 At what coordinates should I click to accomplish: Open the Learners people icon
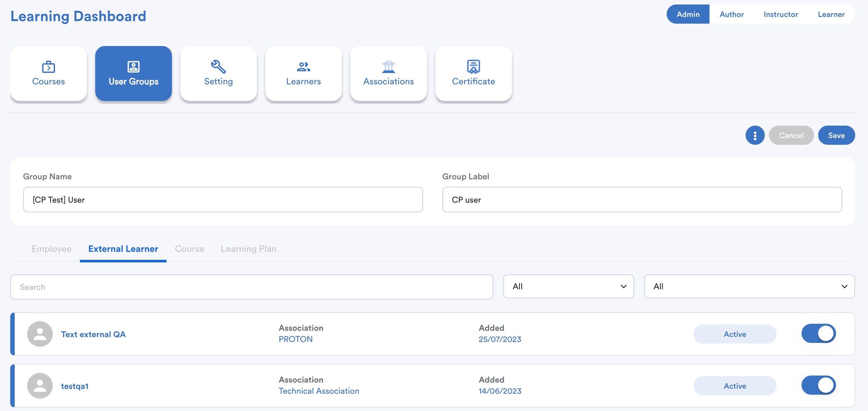pos(303,67)
